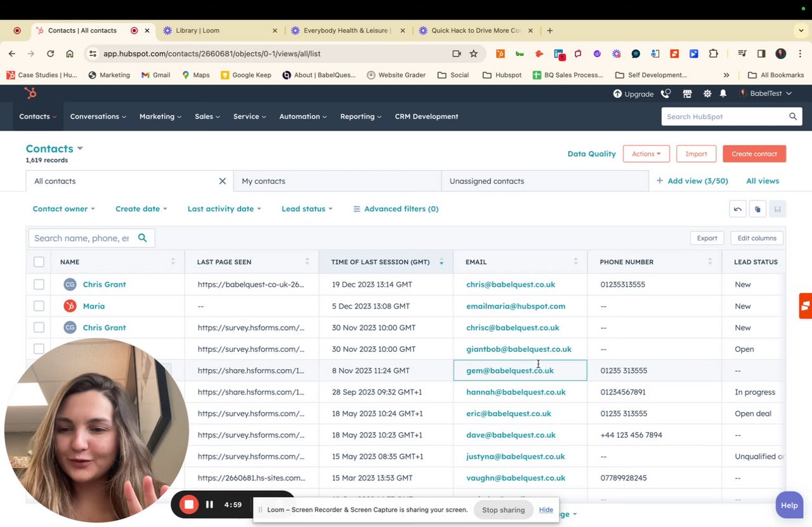The height and width of the screenshot is (527, 812).
Task: Open the Lead status filter
Action: tap(307, 209)
